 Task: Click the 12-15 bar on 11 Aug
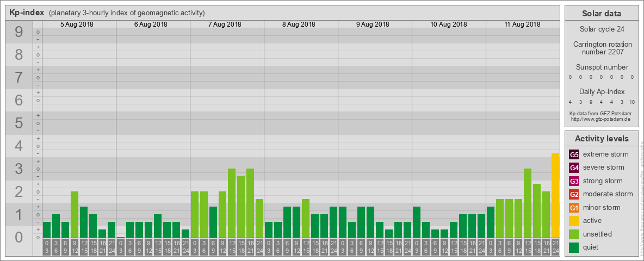click(x=528, y=203)
